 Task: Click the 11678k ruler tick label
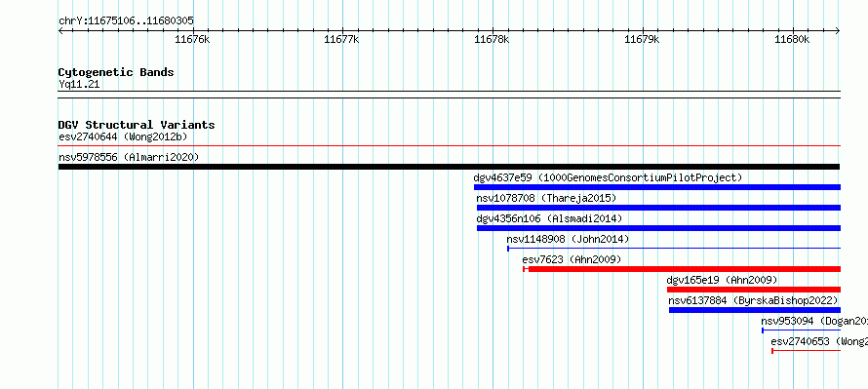[x=493, y=39]
